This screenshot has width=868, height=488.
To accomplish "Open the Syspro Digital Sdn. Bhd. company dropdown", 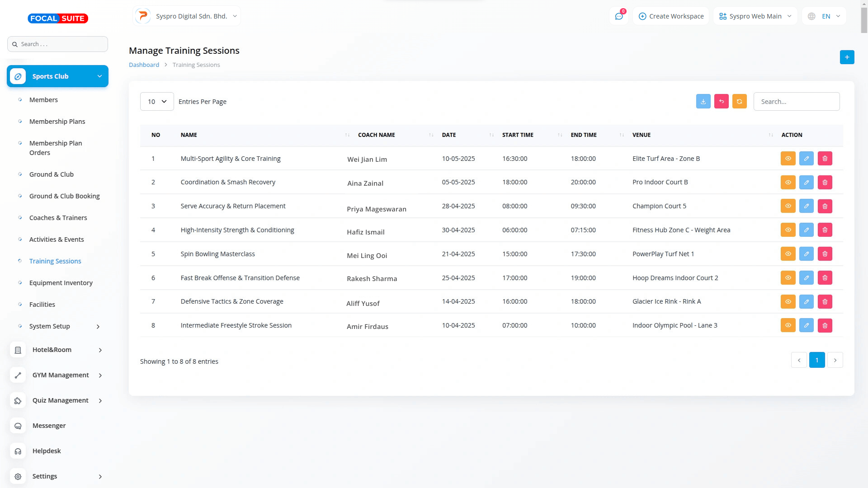I will click(x=187, y=16).
